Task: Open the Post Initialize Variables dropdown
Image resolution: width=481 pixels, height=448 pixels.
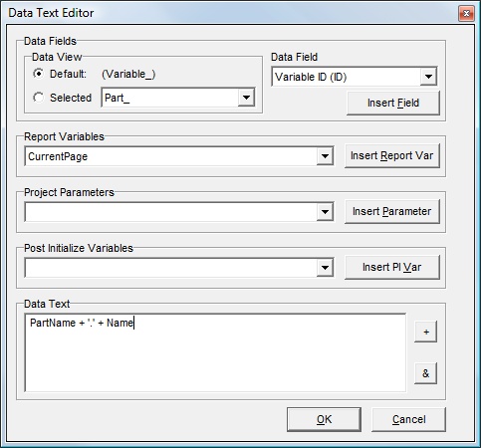Action: pos(325,268)
